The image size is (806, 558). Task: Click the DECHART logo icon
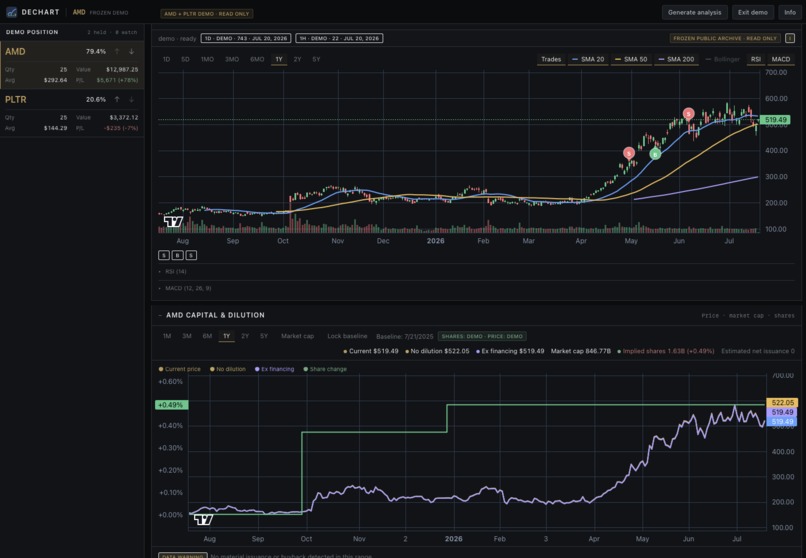pyautogui.click(x=11, y=12)
